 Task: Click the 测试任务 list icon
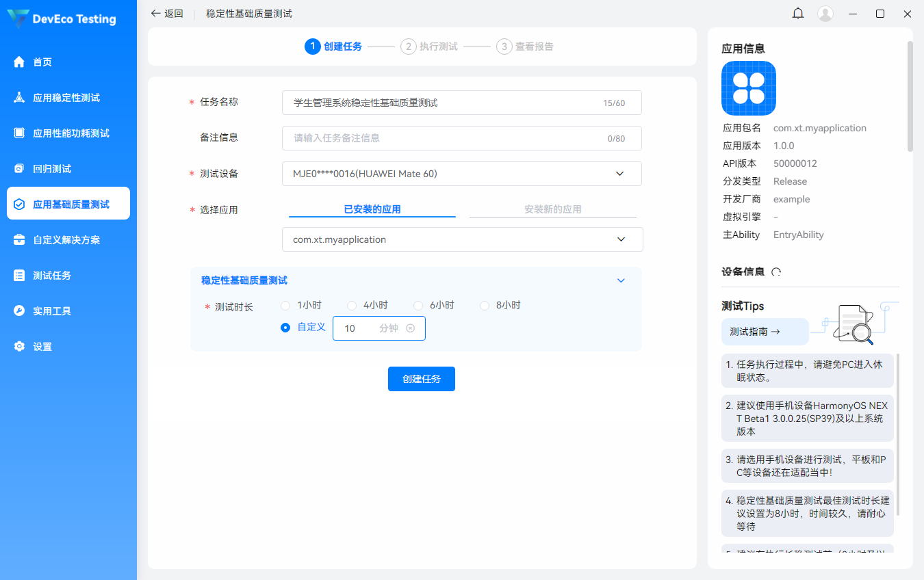tap(19, 276)
